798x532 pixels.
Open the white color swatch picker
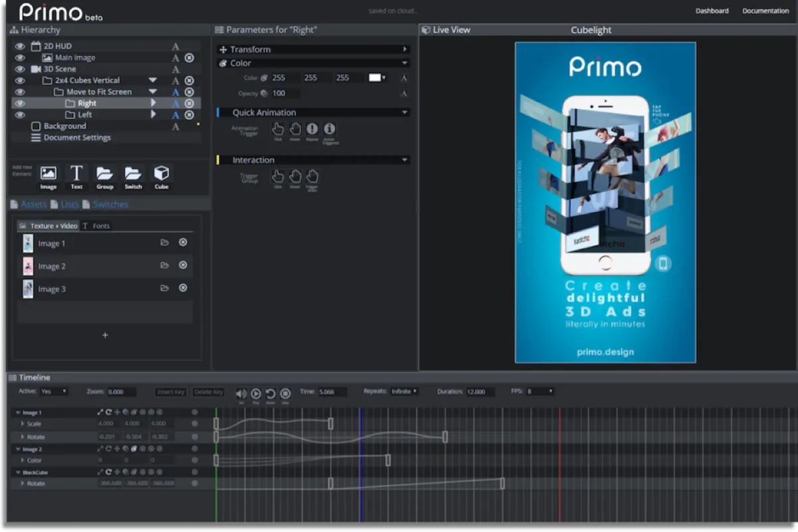(376, 78)
